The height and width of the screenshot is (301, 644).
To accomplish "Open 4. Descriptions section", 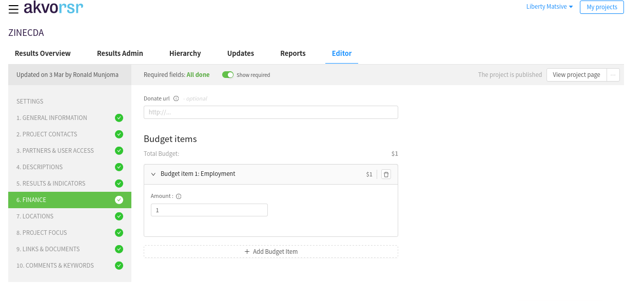I will tap(70, 167).
